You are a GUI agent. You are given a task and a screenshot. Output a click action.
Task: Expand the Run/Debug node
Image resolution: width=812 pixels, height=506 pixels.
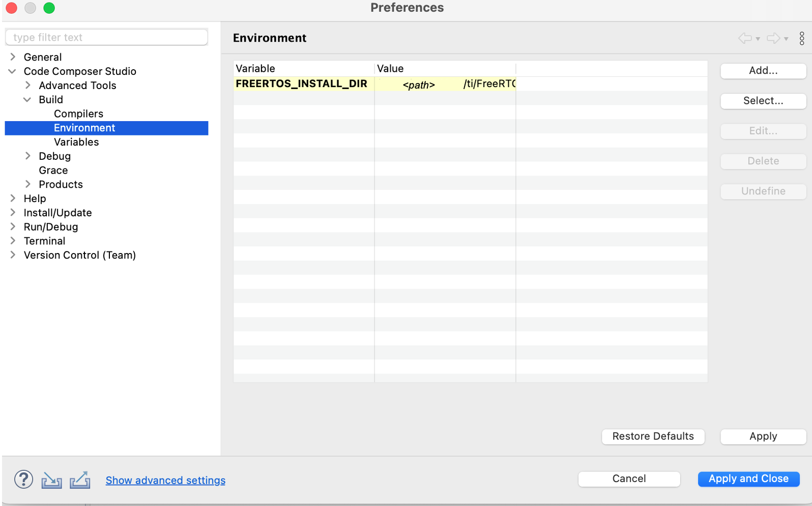[x=13, y=227]
